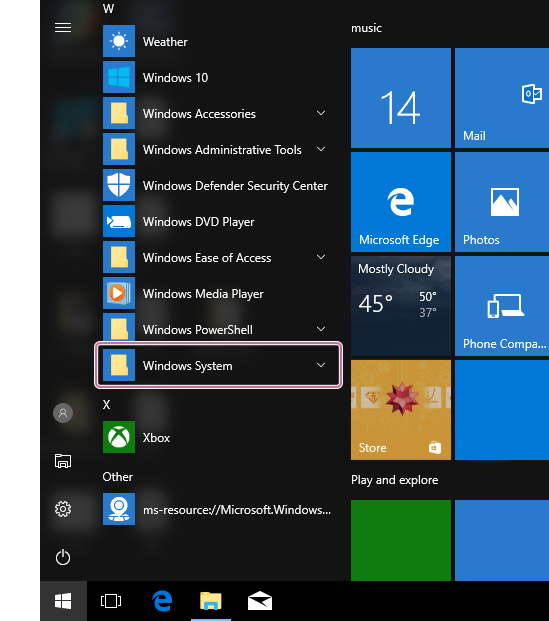Image resolution: width=549 pixels, height=621 pixels.
Task: Open the Mail app from the taskbar
Action: point(260,601)
